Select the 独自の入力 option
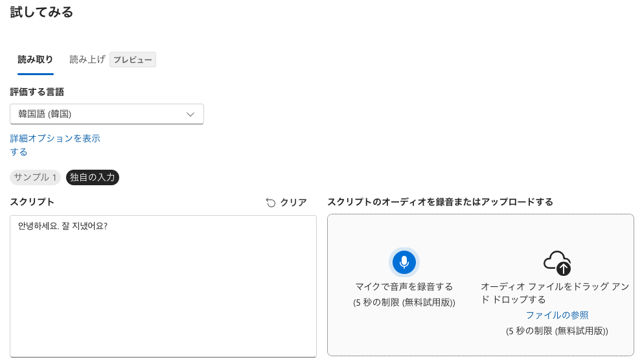The image size is (642, 364). (x=93, y=177)
